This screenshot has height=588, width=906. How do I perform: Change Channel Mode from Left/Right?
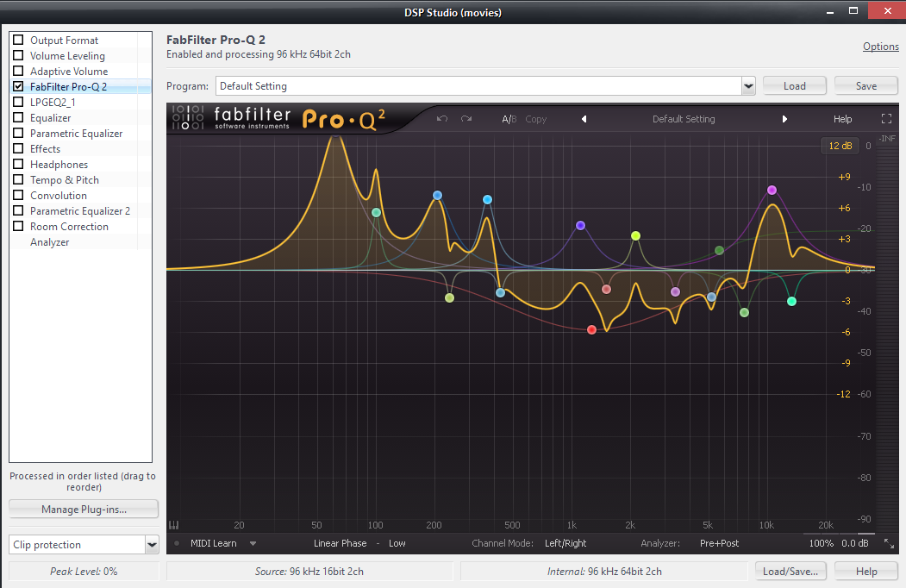(565, 543)
